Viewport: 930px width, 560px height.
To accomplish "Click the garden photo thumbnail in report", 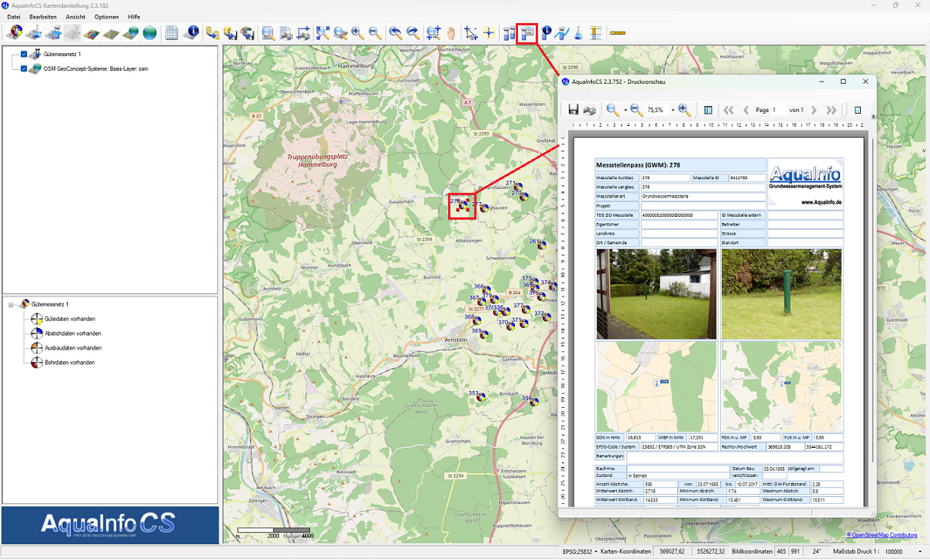I will (656, 294).
